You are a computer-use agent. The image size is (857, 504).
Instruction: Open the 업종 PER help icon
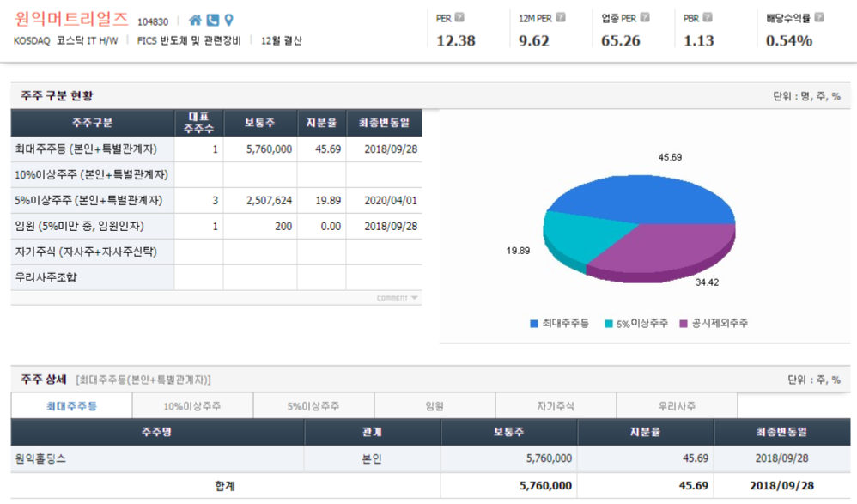(645, 17)
